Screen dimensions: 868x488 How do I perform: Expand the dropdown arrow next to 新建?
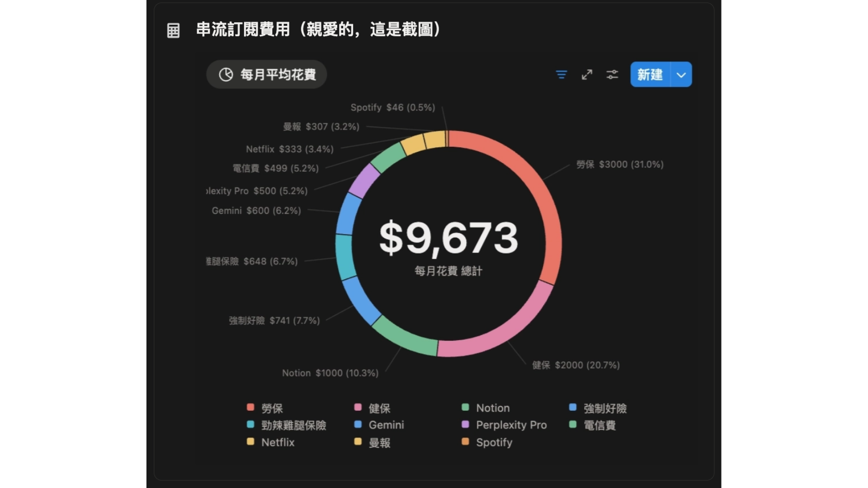point(681,75)
